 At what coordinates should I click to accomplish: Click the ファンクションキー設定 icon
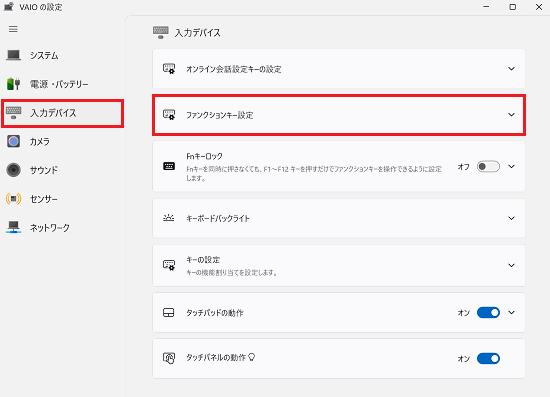pyautogui.click(x=169, y=115)
